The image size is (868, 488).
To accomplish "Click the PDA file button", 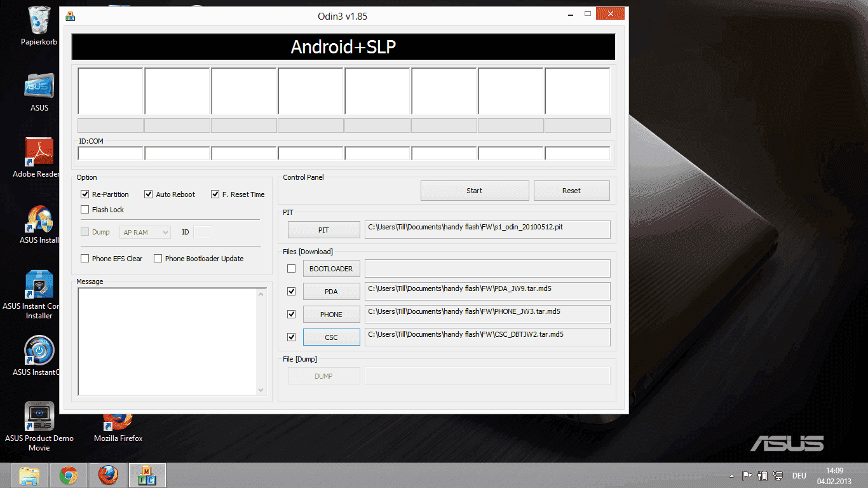I will (331, 292).
